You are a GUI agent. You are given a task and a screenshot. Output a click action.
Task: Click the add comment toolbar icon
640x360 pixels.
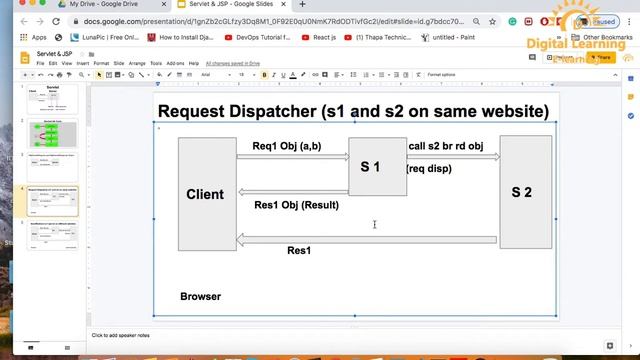click(x=325, y=75)
